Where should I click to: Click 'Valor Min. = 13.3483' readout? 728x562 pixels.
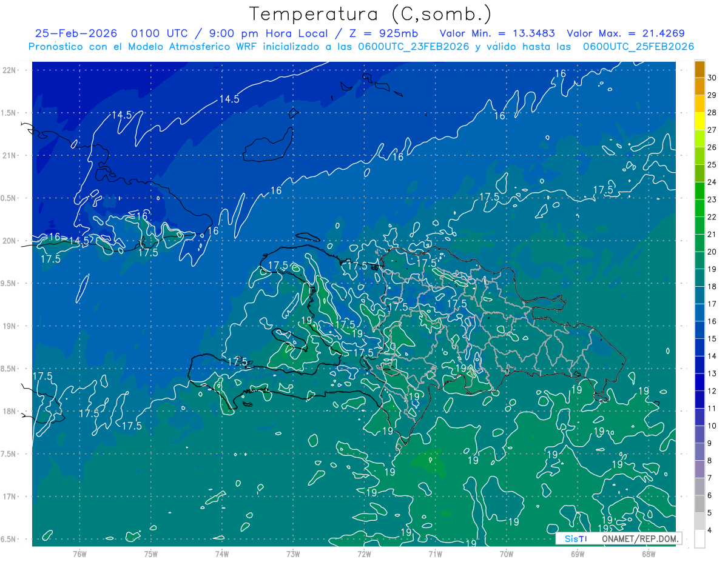tap(497, 33)
